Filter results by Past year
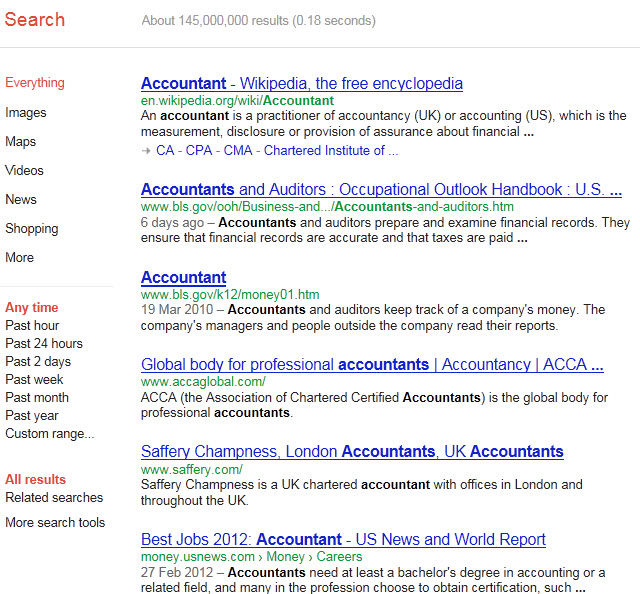Viewport: 640px width, 594px height. (x=32, y=416)
